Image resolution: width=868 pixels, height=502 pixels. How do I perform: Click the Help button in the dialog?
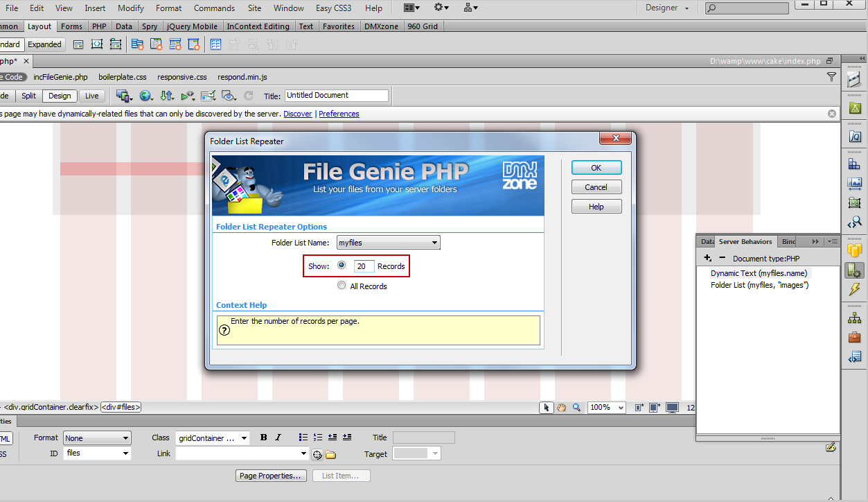(x=596, y=207)
